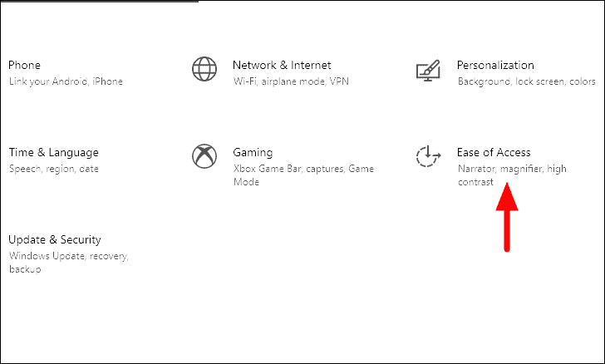Open the Phone settings category
The width and height of the screenshot is (605, 364).
tap(24, 65)
